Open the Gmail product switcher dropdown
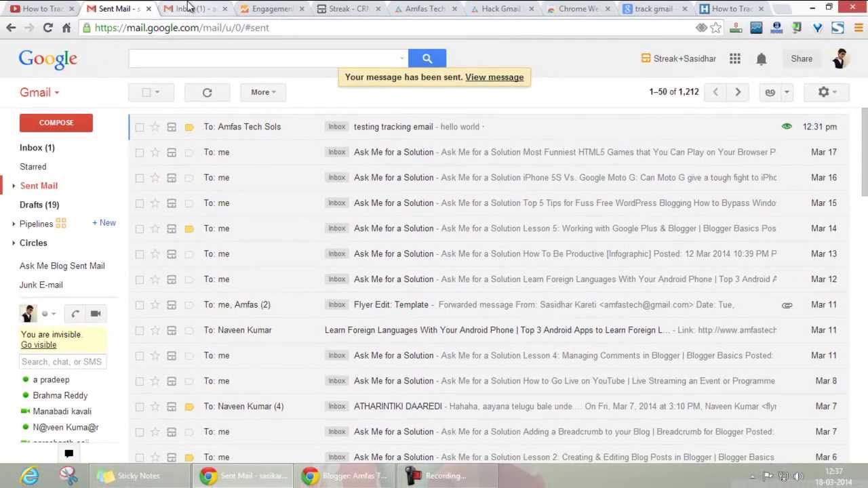Viewport: 868px width, 488px height. [39, 92]
